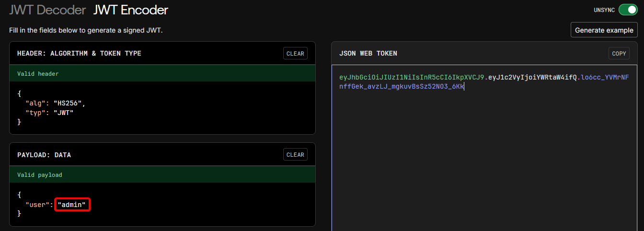
Task: Click the Generate example button
Action: [x=604, y=30]
